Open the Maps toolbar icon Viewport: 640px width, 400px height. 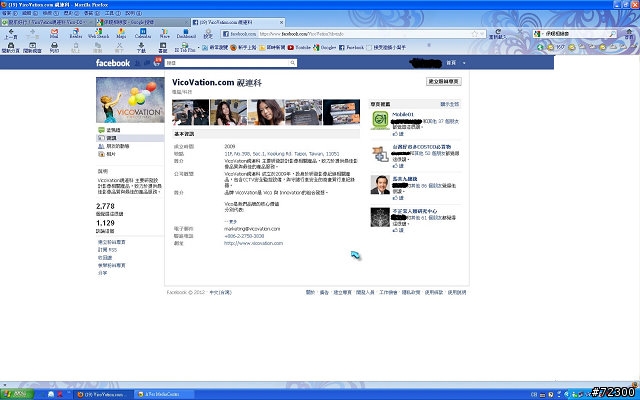[121, 32]
